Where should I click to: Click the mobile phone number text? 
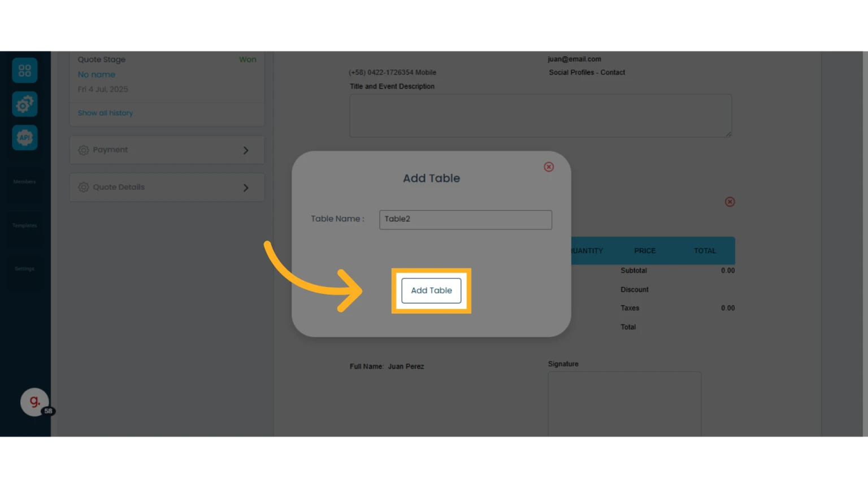point(392,72)
